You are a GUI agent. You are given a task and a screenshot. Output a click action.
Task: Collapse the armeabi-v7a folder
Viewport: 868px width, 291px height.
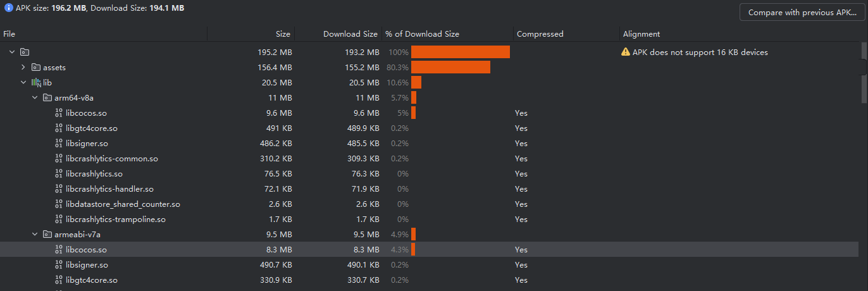pos(35,235)
